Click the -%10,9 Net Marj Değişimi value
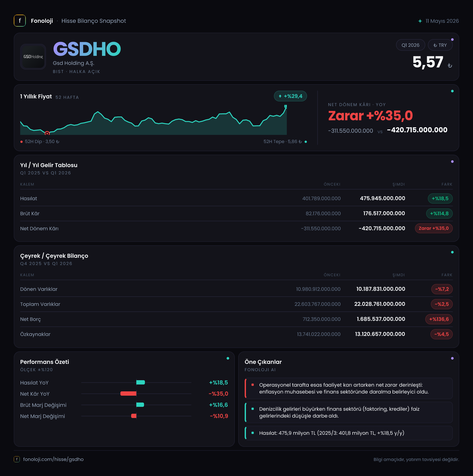The image size is (473, 476). [219, 416]
